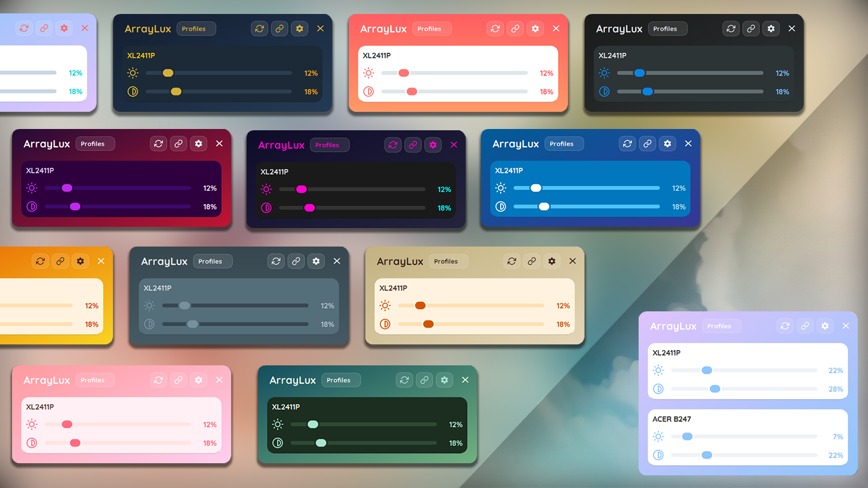Click gray contrast handle in slate gray window

(x=193, y=324)
